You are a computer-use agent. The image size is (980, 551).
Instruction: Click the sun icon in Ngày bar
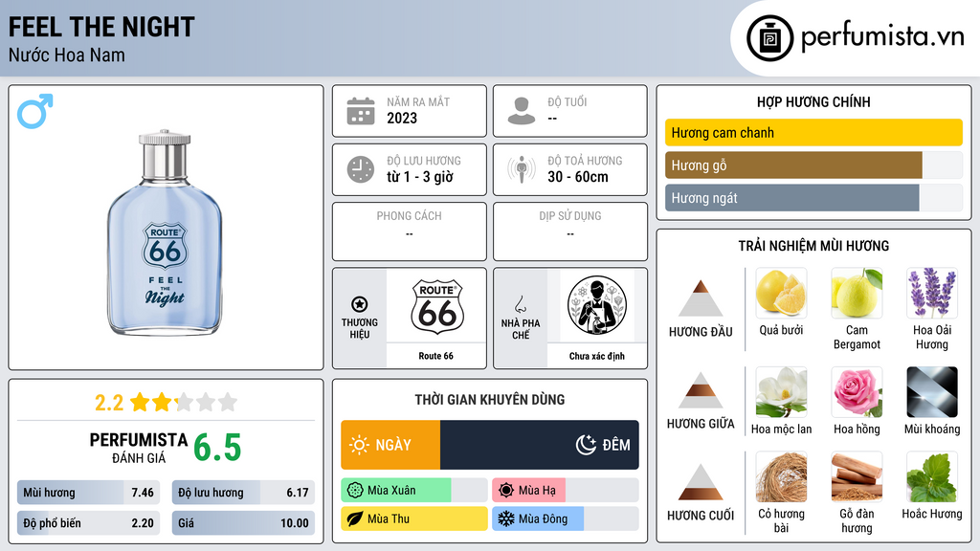359,445
